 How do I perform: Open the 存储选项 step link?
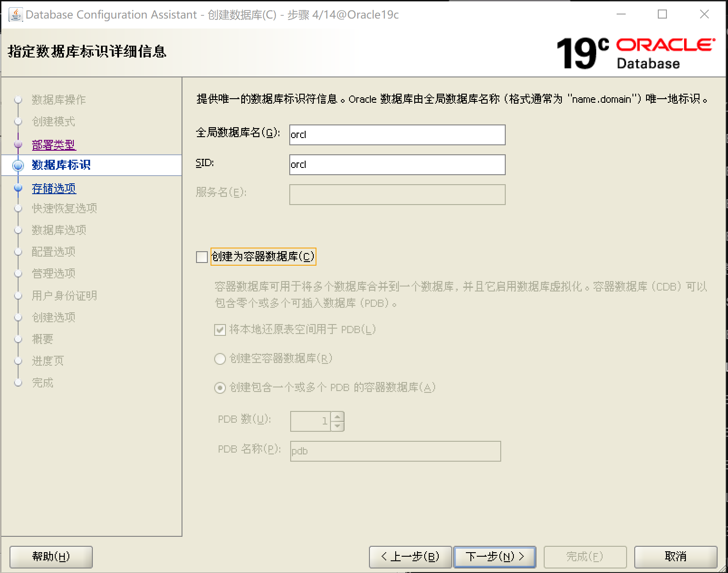click(54, 188)
